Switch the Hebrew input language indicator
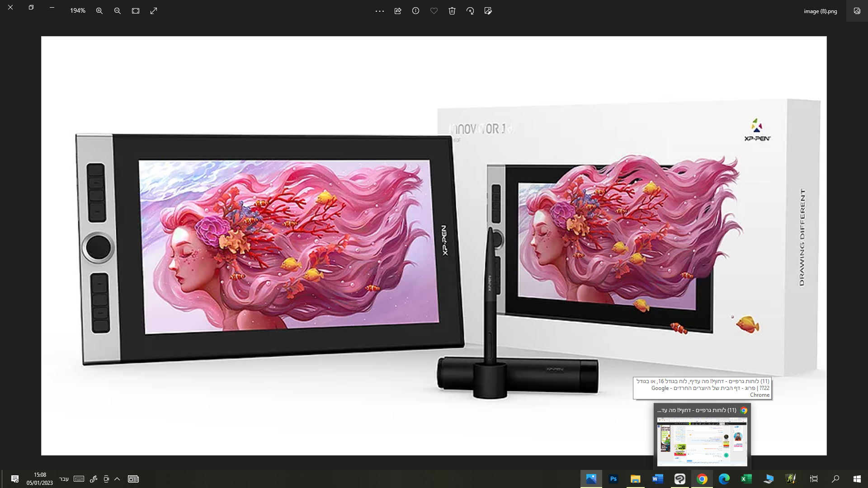 point(64,479)
